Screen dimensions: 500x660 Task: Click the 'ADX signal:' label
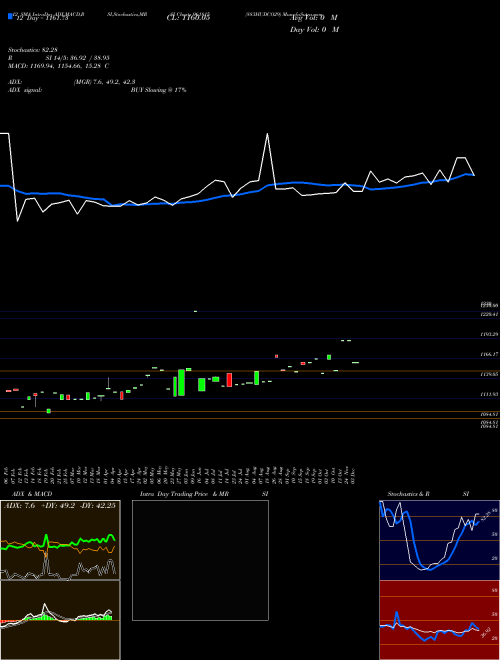(25, 90)
